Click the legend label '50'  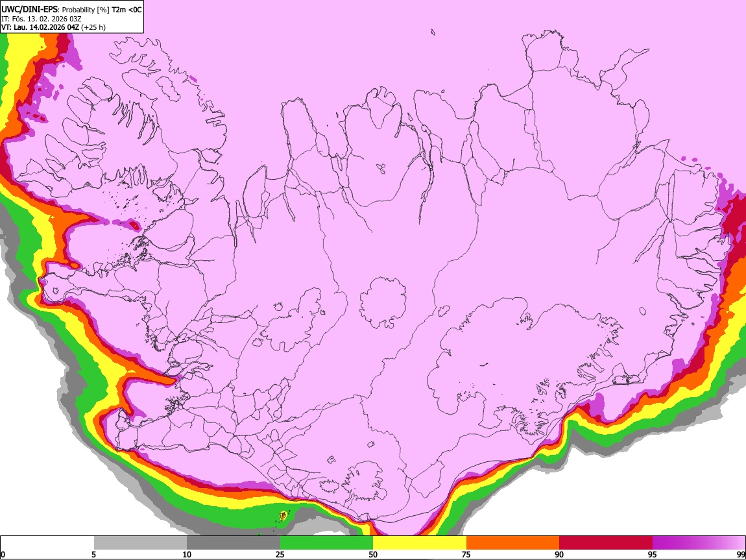tap(373, 554)
